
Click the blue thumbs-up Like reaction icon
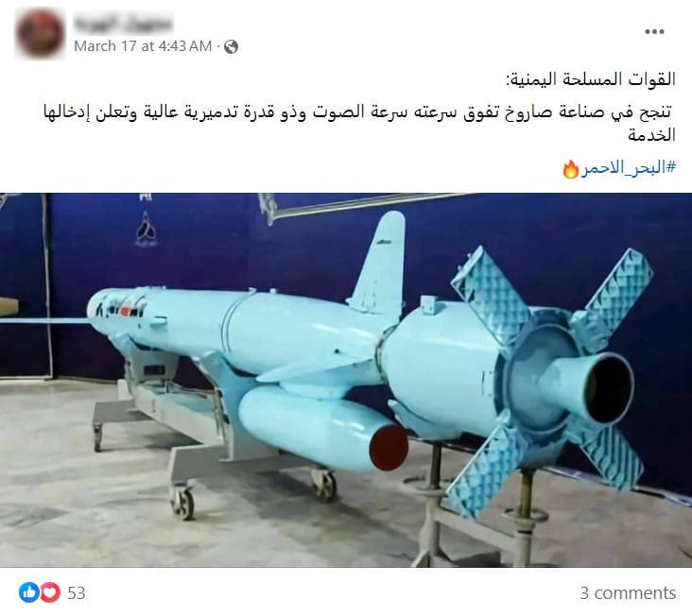point(29,592)
